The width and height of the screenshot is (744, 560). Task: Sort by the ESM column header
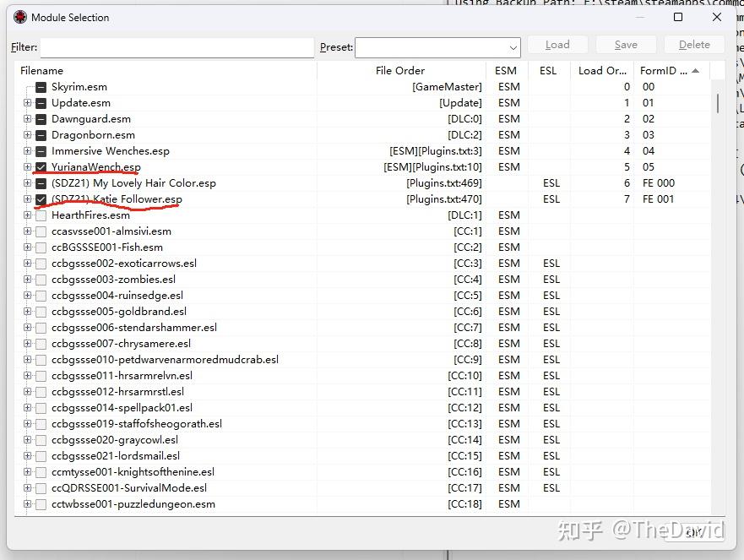pyautogui.click(x=506, y=71)
